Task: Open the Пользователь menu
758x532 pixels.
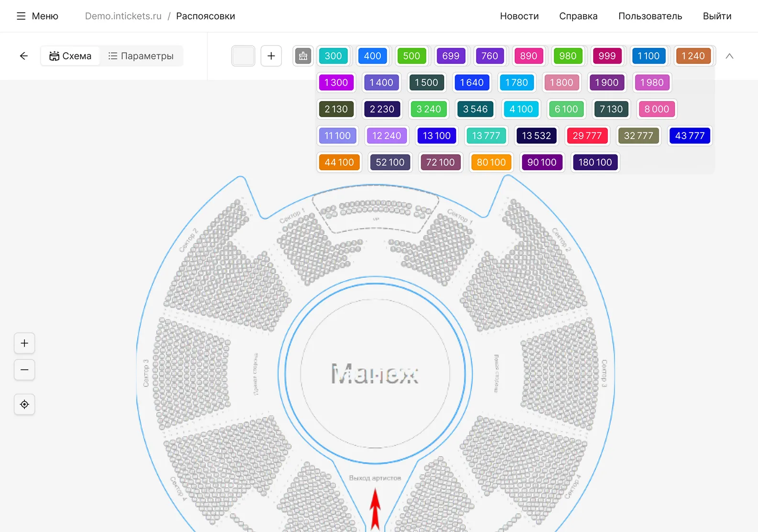Action: 650,16
